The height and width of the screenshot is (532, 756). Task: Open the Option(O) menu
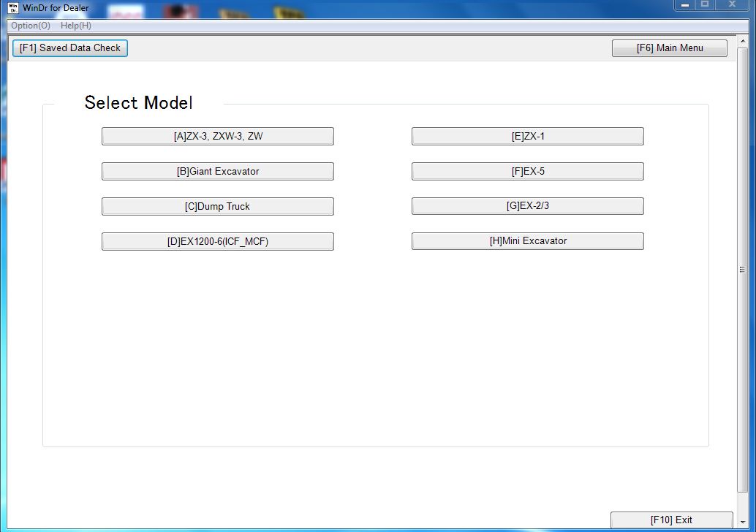pos(31,26)
